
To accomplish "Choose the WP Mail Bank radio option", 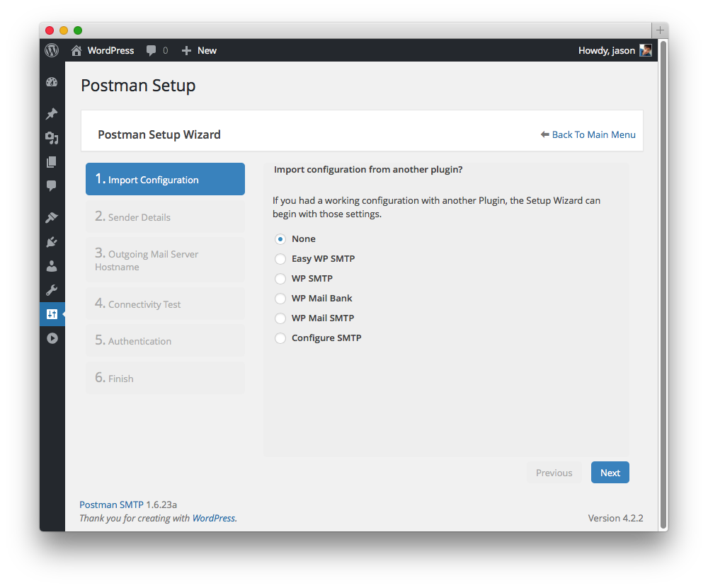I will click(x=280, y=299).
